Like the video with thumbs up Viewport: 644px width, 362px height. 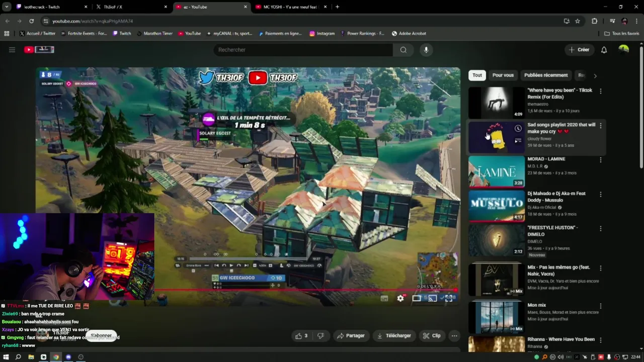pyautogui.click(x=301, y=336)
